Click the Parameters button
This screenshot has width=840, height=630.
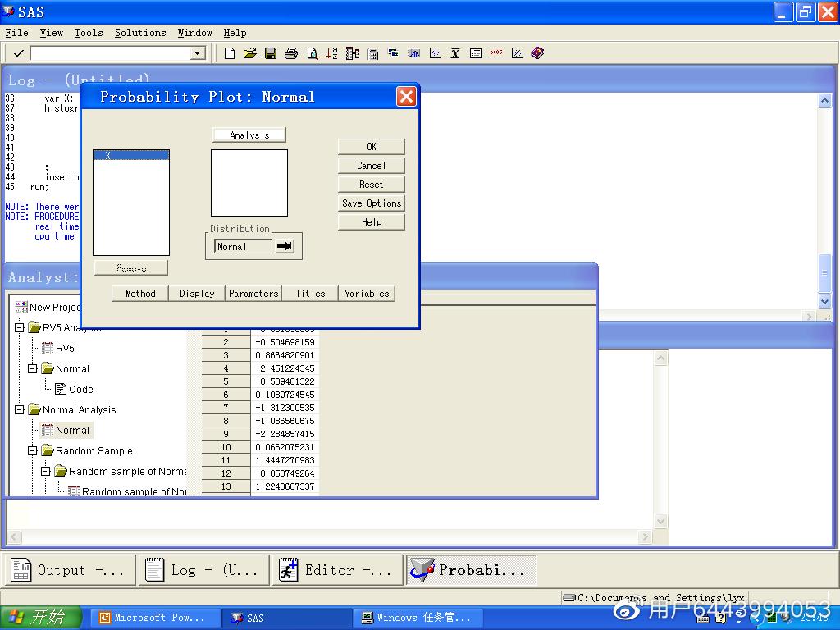(x=254, y=294)
